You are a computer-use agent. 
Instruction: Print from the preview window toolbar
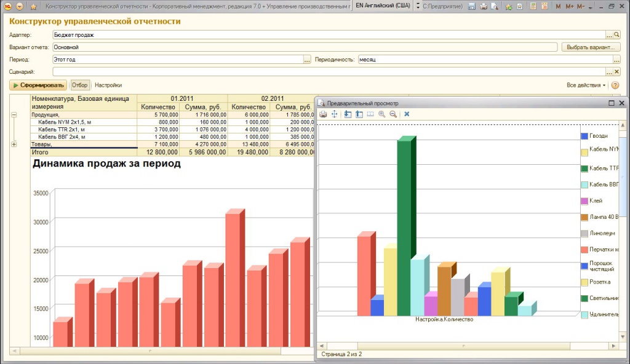[323, 114]
